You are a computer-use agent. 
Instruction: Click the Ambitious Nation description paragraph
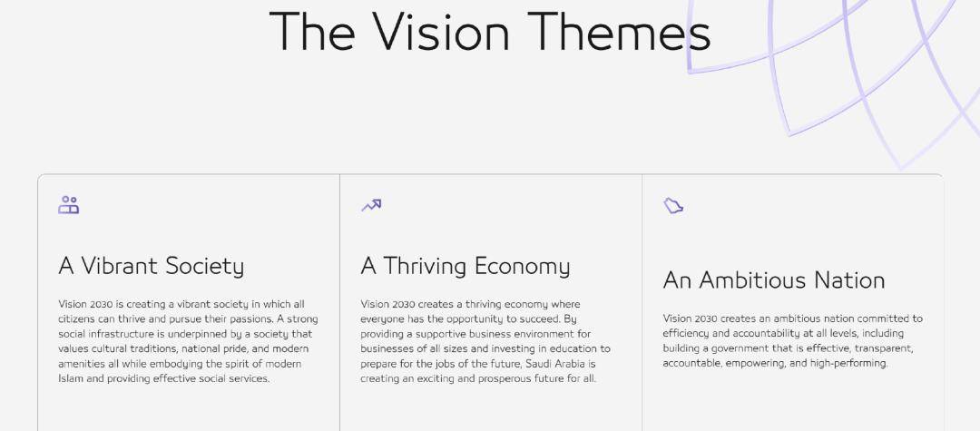pyautogui.click(x=792, y=341)
